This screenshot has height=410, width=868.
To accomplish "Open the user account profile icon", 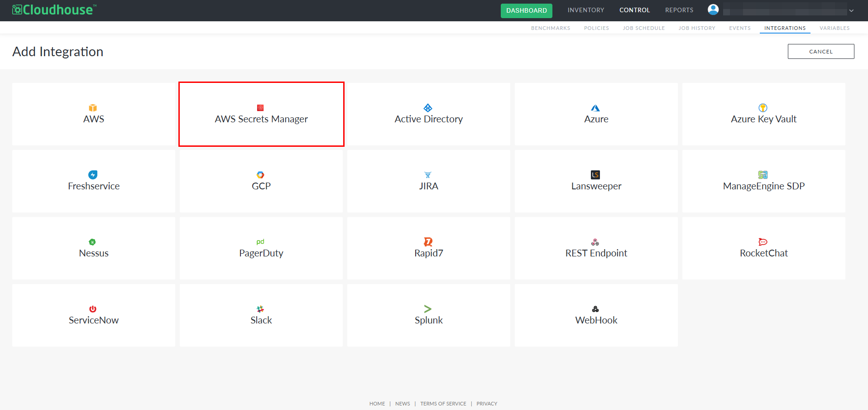I will [x=713, y=10].
